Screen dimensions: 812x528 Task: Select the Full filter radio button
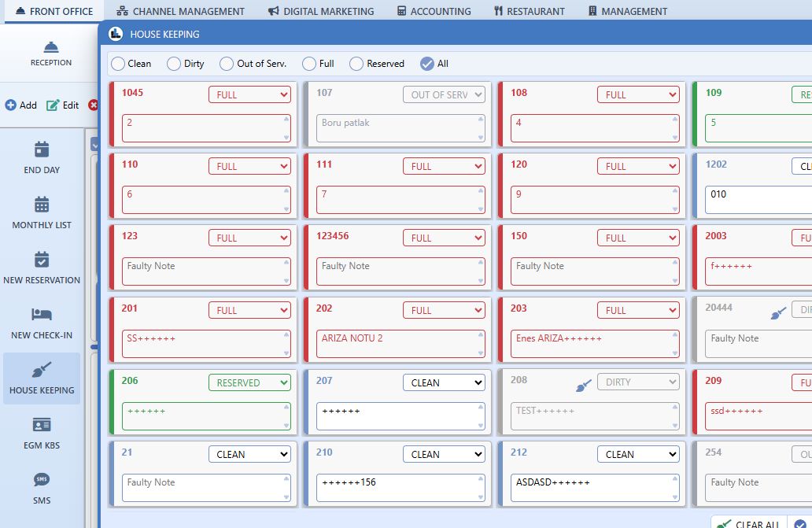tap(309, 64)
